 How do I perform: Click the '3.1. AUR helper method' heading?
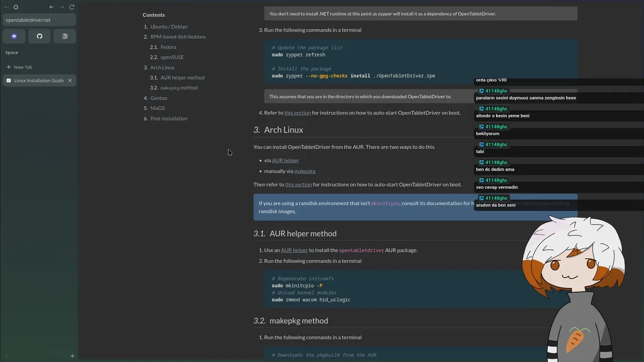click(295, 233)
